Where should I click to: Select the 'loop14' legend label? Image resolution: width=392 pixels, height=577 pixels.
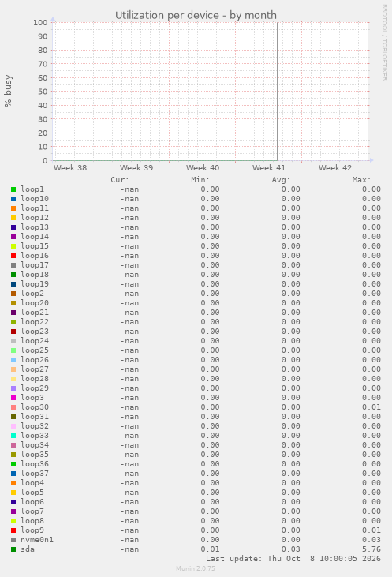(x=35, y=237)
